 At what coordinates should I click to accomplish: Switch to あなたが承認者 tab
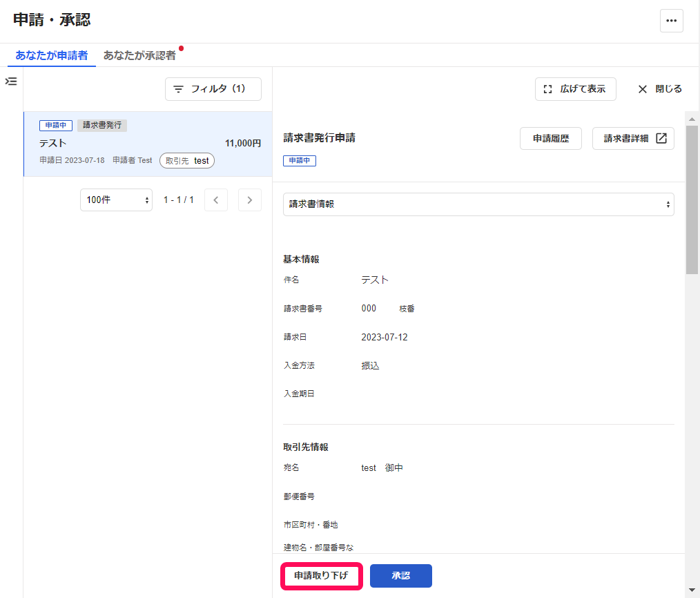tap(139, 55)
